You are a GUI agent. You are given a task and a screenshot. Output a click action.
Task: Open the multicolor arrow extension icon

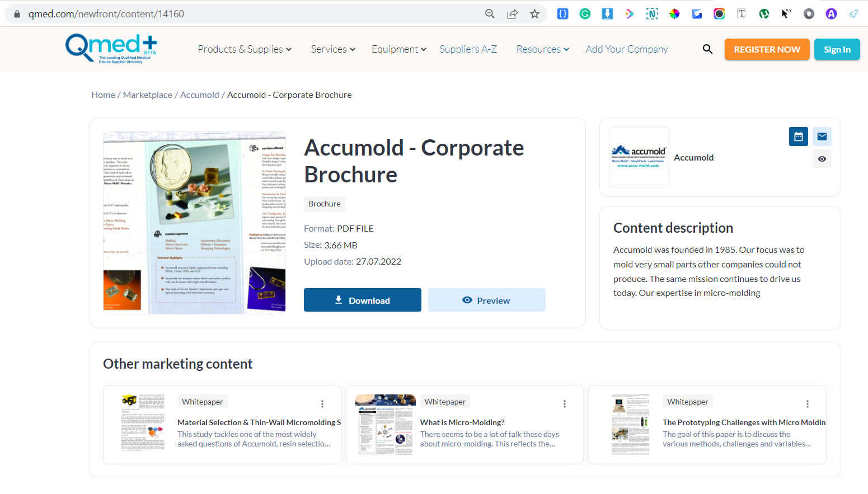click(x=630, y=14)
